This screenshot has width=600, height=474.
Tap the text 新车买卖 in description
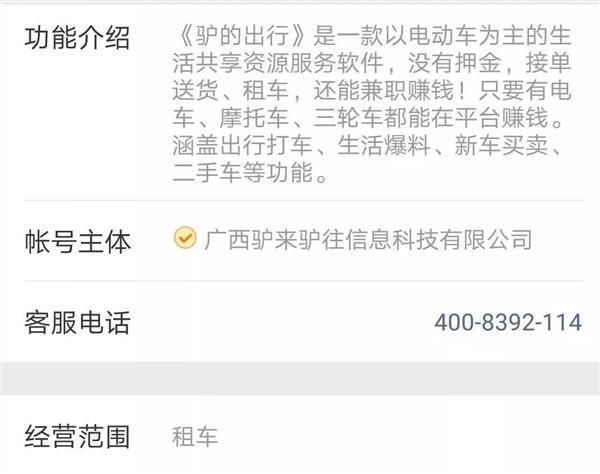pyautogui.click(x=501, y=145)
